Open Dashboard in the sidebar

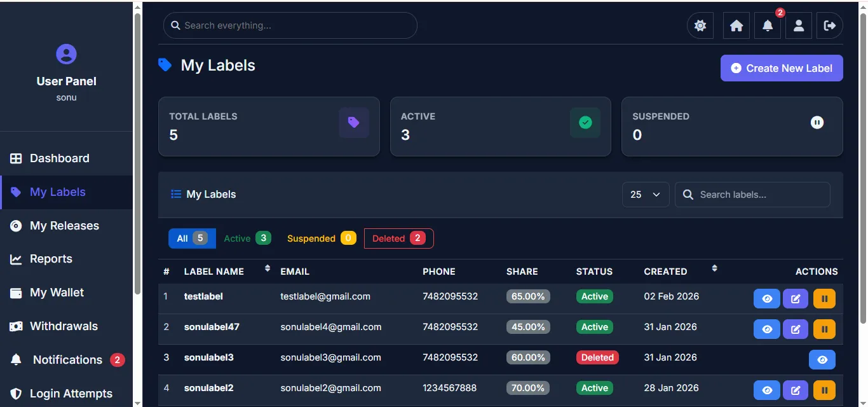66,158
